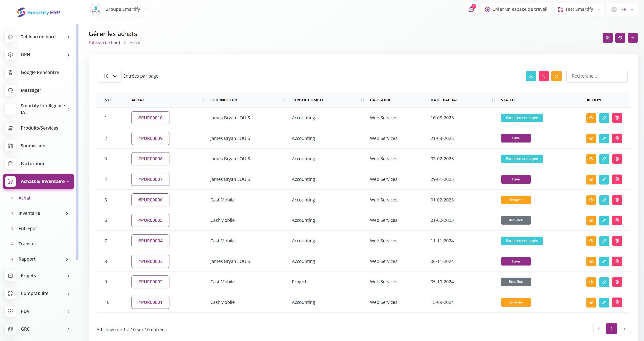The height and width of the screenshot is (341, 644).
Task: Delete purchase #PUR00004 with trash icon
Action: point(617,241)
